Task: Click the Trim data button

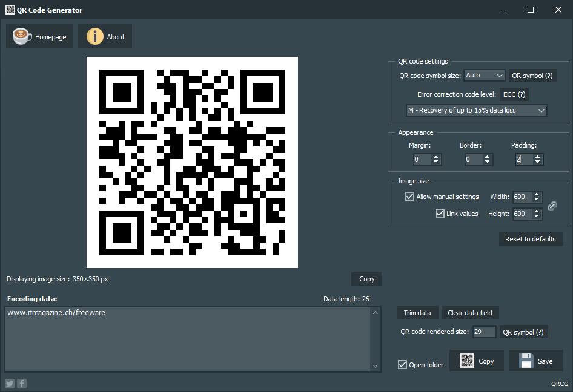Action: coord(417,313)
